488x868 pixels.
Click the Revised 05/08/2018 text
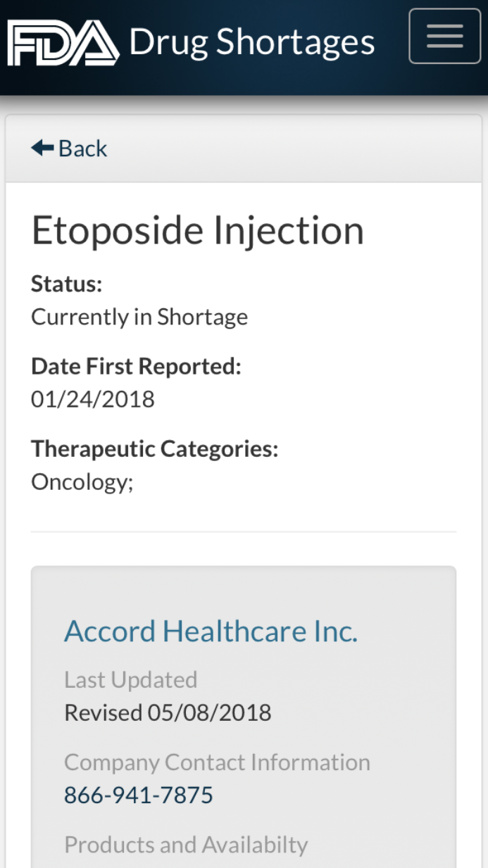coord(168,712)
